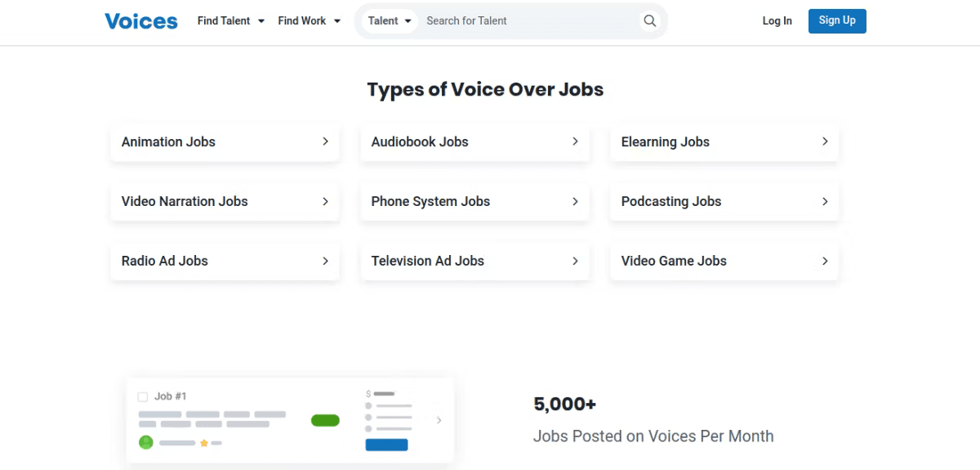Open the Video Narration Jobs category
Image resolution: width=980 pixels, height=470 pixels.
pos(225,201)
